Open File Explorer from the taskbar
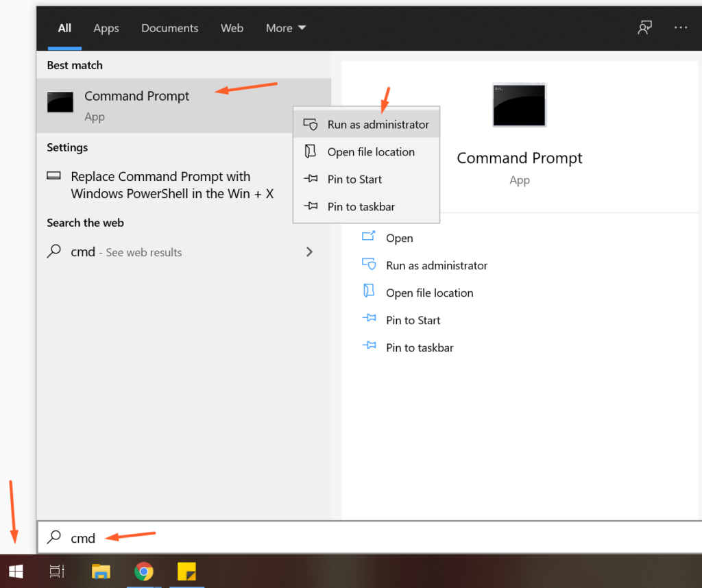 [101, 572]
